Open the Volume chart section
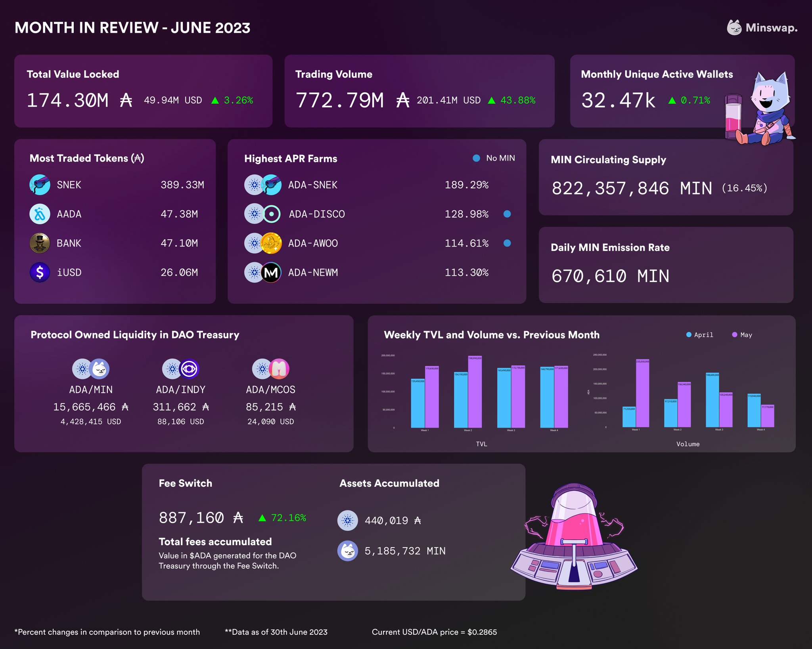 pyautogui.click(x=689, y=444)
